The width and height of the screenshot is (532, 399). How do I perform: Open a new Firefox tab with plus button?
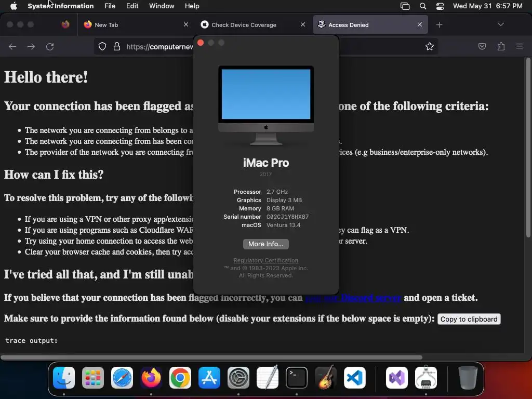[x=440, y=25]
